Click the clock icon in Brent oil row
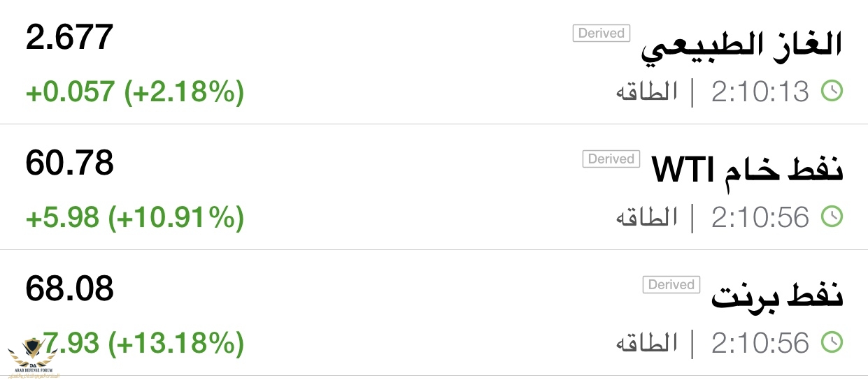Image resolution: width=868 pixels, height=380 pixels. [832, 343]
